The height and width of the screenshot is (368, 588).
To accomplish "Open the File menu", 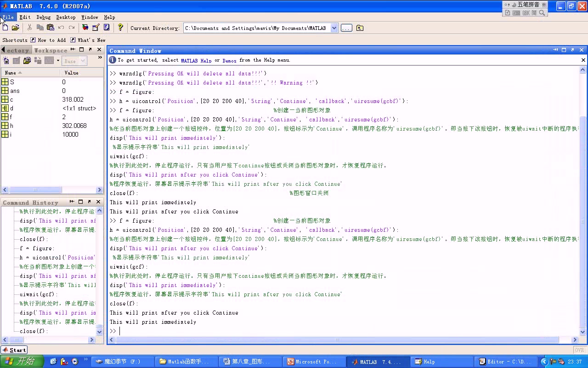I will 8,17.
